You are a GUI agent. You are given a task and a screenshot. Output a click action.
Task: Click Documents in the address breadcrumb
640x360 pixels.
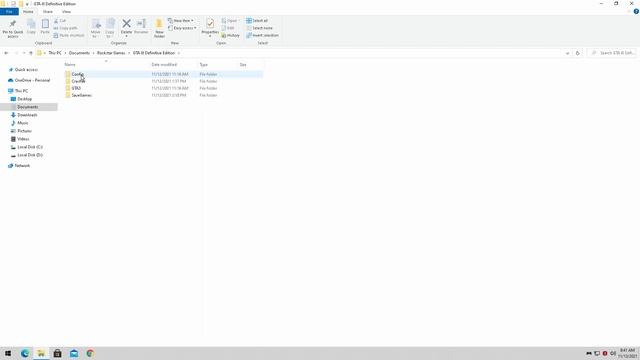pyautogui.click(x=79, y=53)
